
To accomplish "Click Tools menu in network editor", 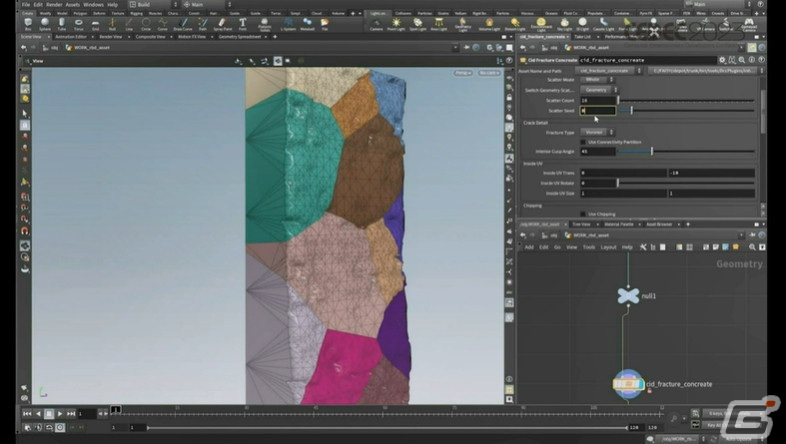I will [x=588, y=247].
